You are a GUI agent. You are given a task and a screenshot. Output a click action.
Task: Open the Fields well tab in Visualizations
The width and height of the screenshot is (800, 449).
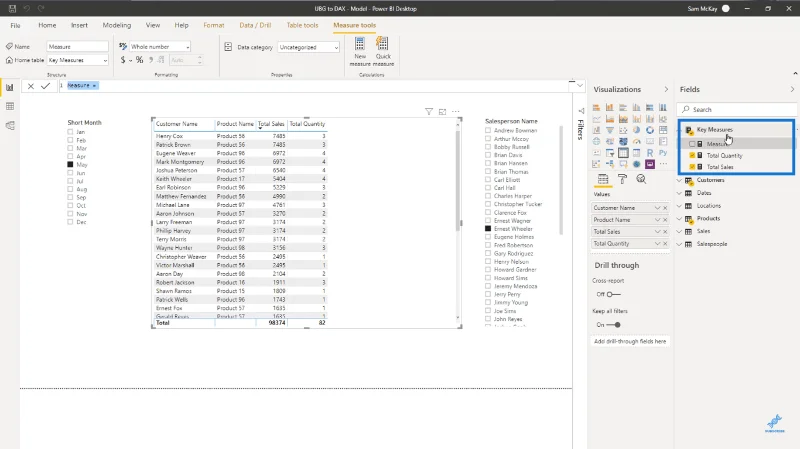point(603,179)
